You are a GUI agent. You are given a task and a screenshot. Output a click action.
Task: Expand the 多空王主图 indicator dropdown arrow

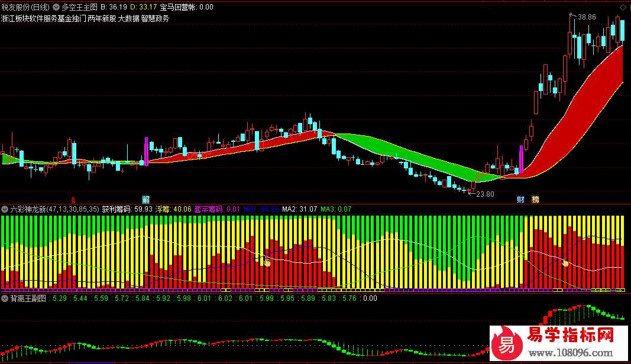point(57,7)
